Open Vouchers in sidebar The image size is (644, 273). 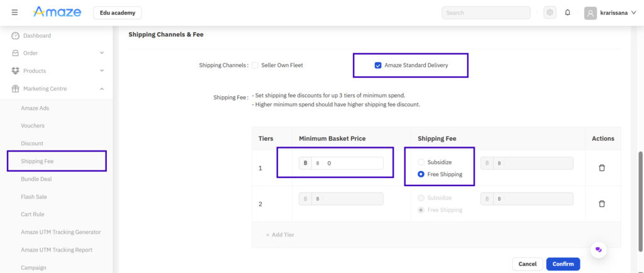[33, 126]
